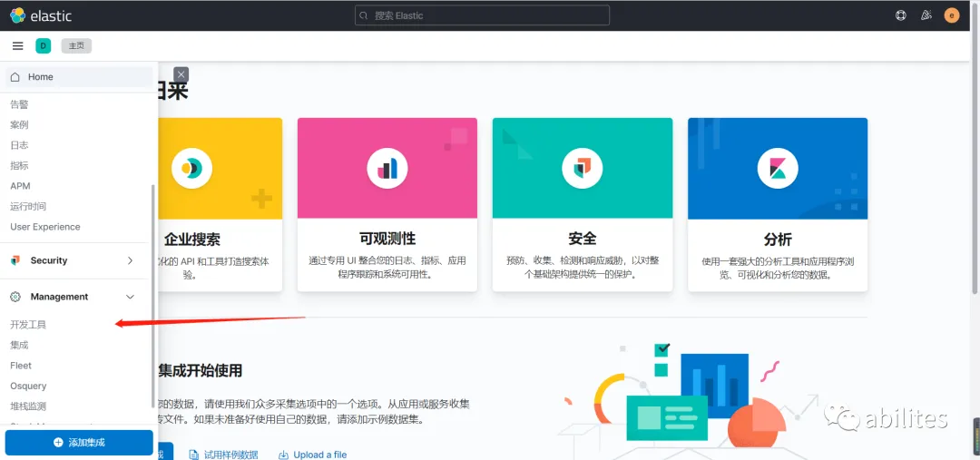
Task: Open 日志 in the sidebar
Action: [19, 145]
